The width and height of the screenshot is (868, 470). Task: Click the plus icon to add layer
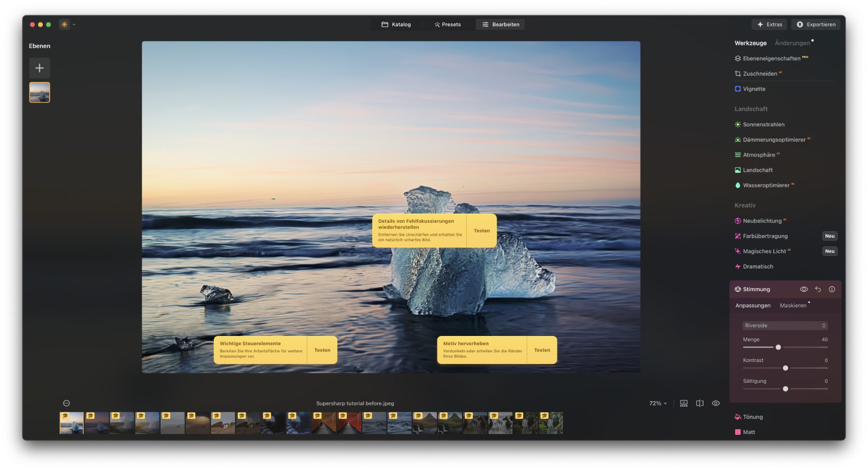40,68
